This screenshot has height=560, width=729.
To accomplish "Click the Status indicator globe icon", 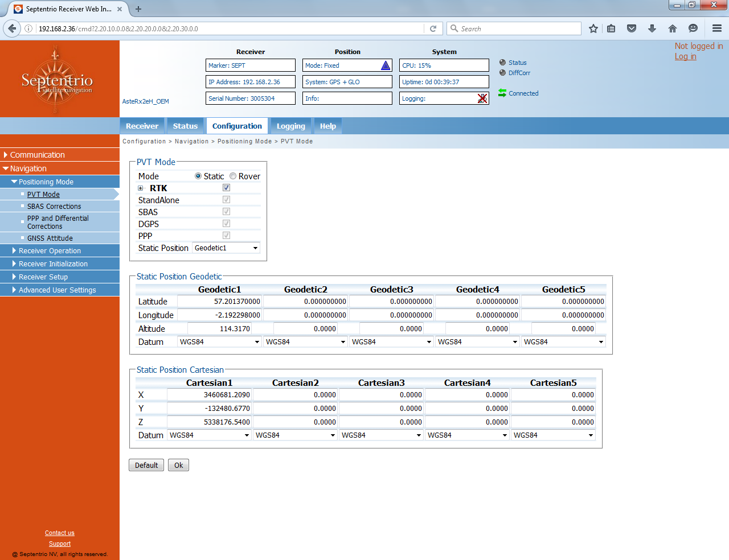I will coord(502,63).
